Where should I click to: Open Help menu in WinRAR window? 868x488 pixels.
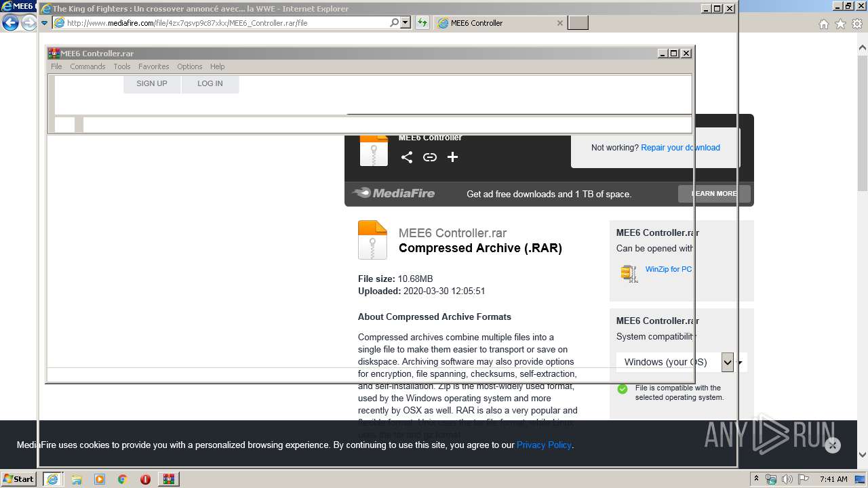217,66
